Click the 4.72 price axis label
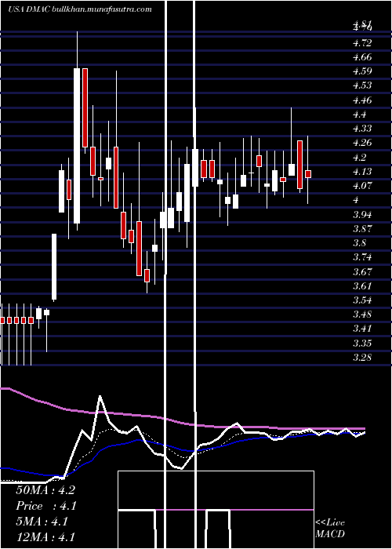 362,43
